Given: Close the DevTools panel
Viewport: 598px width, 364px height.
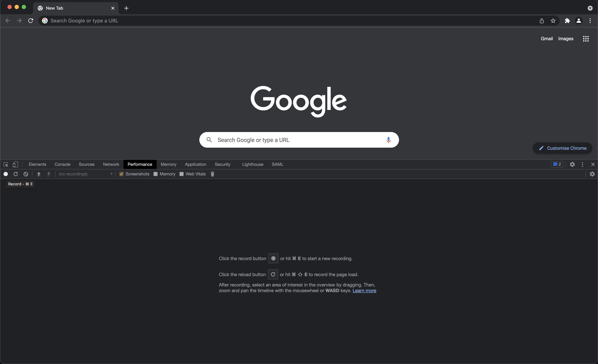Looking at the screenshot, I should pos(593,164).
